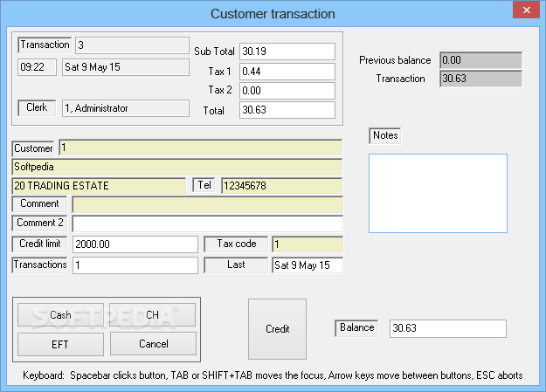The height and width of the screenshot is (392, 546).
Task: Click the grey Transaction amount 30.63
Action: (480, 79)
